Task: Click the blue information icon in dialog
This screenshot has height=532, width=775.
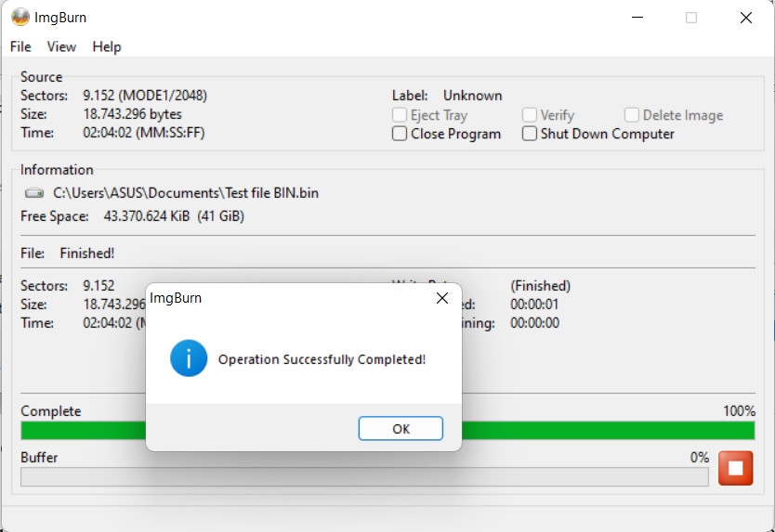Action: pyautogui.click(x=189, y=358)
